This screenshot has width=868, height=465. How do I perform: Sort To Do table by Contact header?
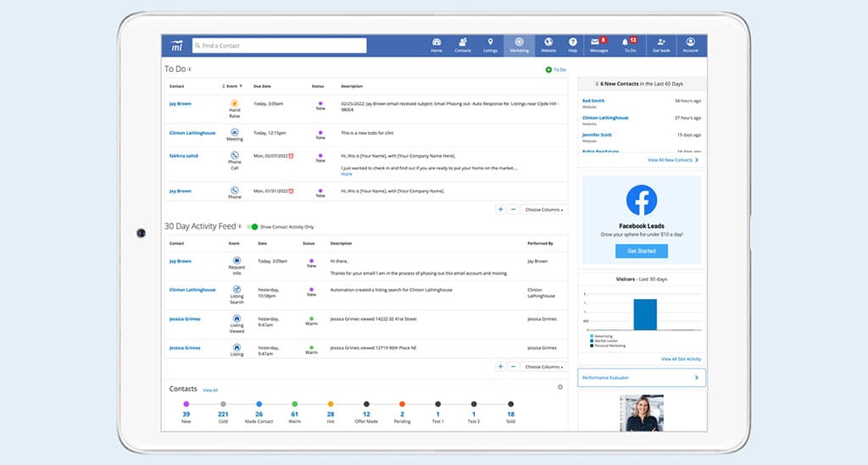(176, 86)
